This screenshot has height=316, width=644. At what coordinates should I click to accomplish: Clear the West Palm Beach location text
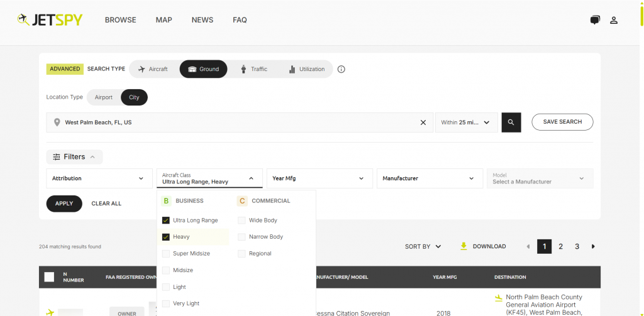tap(423, 123)
